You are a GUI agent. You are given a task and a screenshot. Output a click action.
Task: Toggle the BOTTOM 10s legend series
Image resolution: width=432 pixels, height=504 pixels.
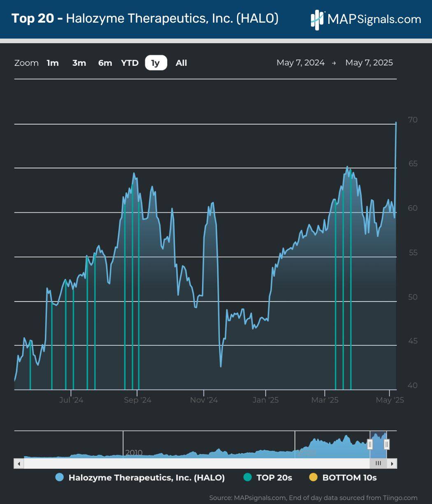(343, 478)
